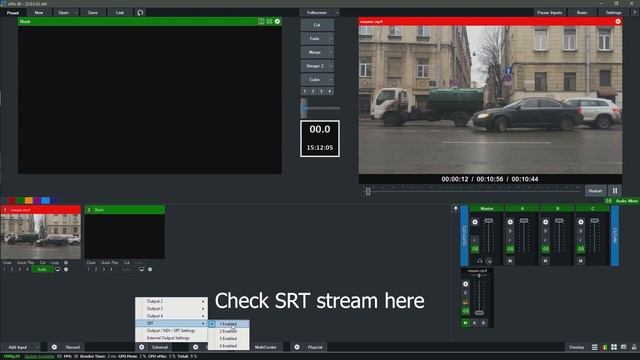This screenshot has height=360, width=640.
Task: Select input 1 video thumbnail
Action: (x=41, y=236)
